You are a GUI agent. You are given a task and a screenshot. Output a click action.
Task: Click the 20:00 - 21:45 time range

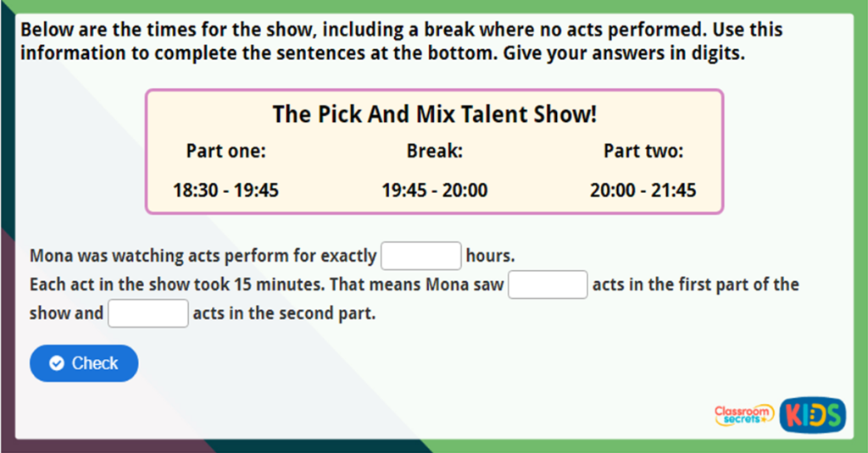643,190
